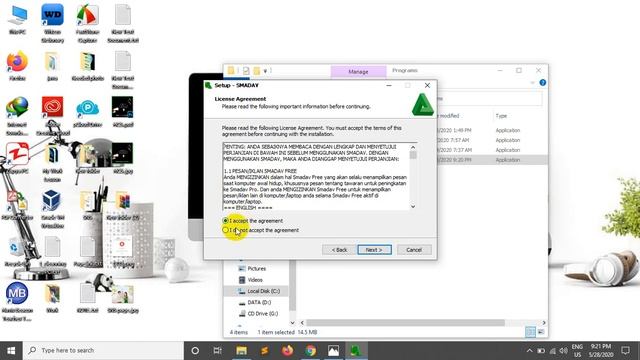Click the network icon in system tray

(x=552, y=351)
